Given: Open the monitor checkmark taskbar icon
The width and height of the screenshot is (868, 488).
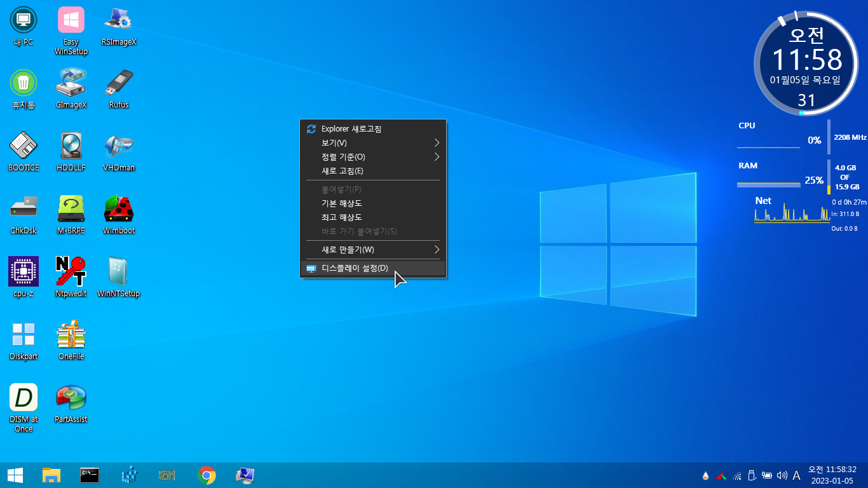Looking at the screenshot, I should coord(245,475).
